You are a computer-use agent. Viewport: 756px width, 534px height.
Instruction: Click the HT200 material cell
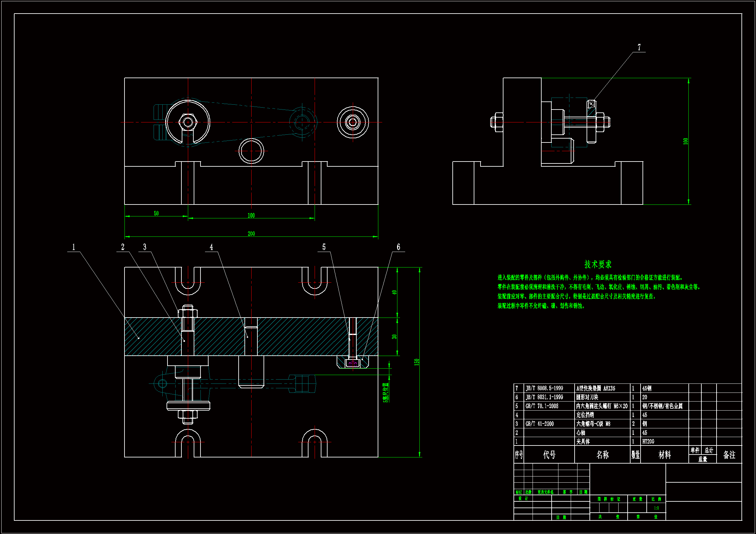coord(648,442)
